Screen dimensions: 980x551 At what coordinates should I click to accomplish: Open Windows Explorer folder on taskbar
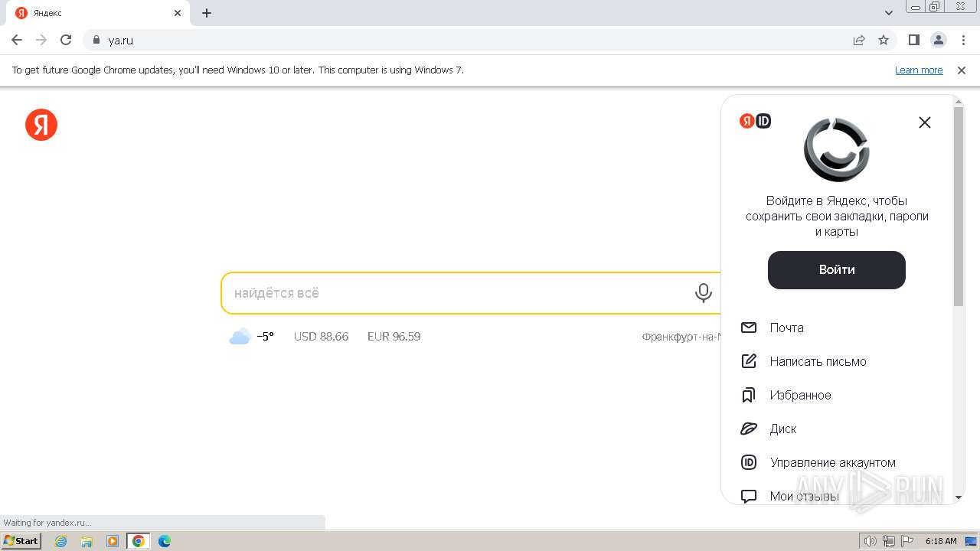click(x=87, y=541)
